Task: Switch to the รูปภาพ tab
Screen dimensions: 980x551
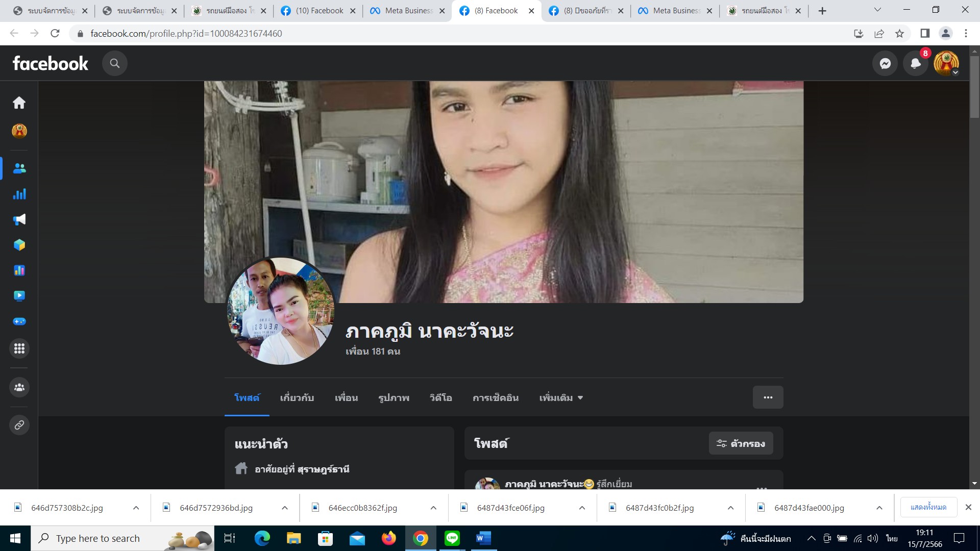Action: 394,398
